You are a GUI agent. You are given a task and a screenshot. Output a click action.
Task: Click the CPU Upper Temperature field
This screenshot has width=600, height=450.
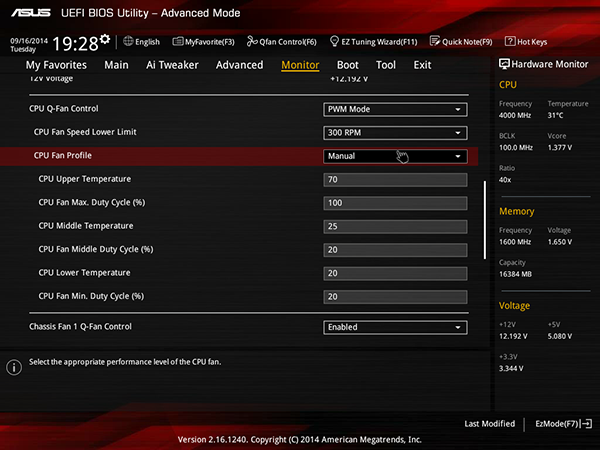395,179
